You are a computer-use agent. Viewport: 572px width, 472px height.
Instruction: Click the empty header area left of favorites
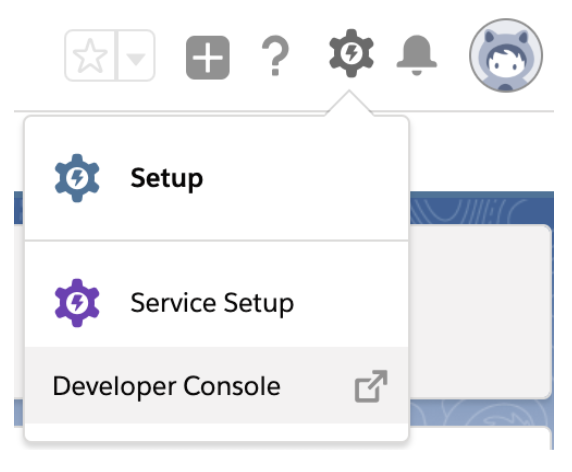pyautogui.click(x=38, y=55)
